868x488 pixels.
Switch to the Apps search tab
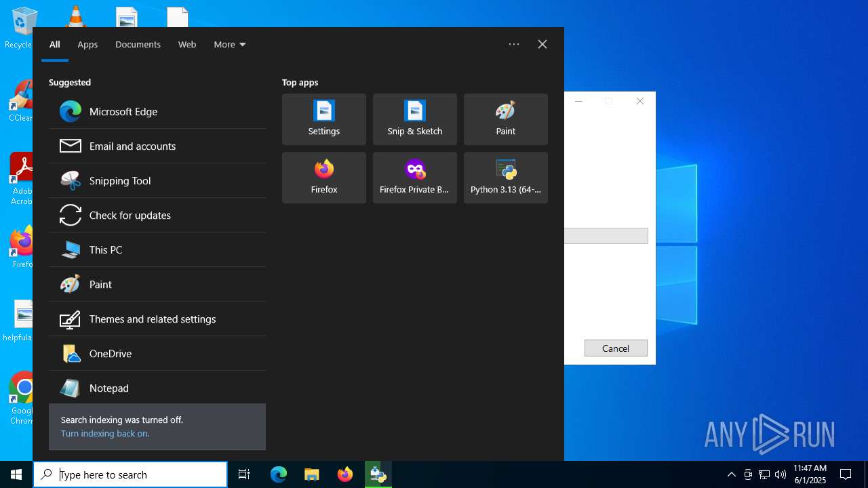87,45
